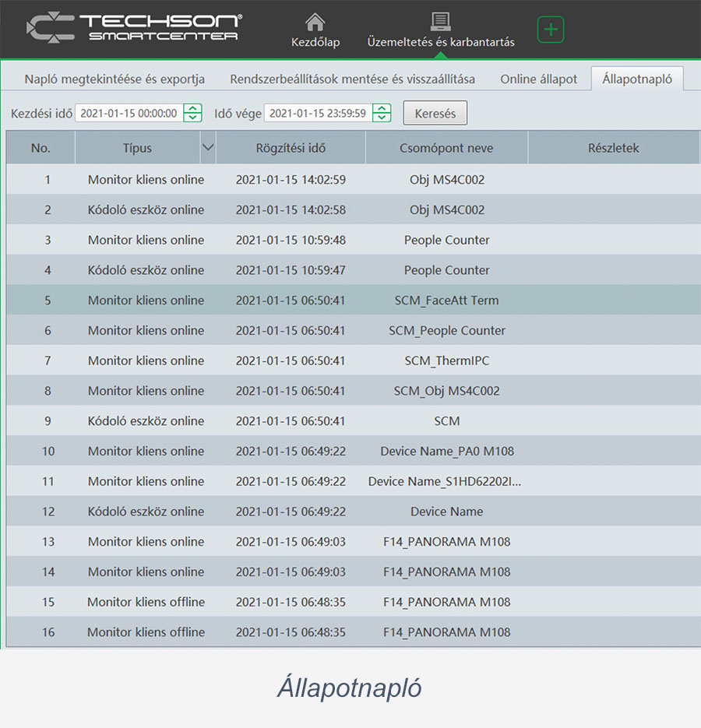Select "Kódoló eszköz online" in row 12

[146, 512]
